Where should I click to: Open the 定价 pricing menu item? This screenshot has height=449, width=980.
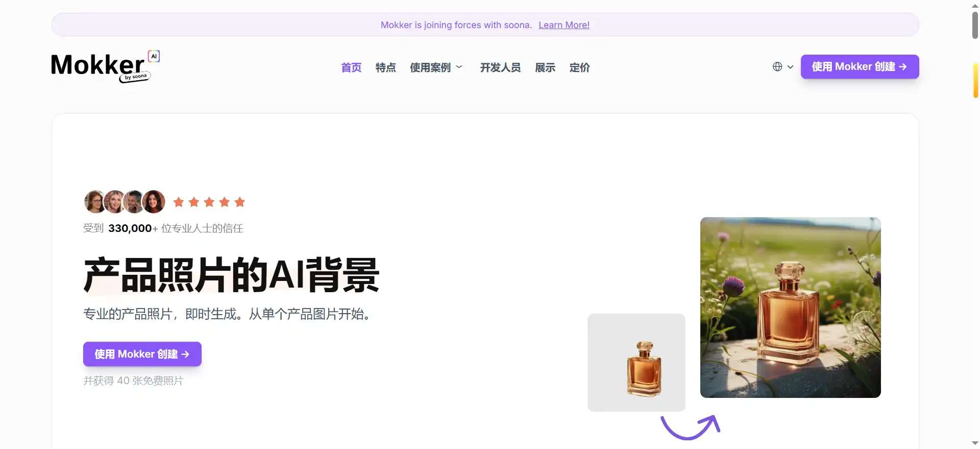(579, 67)
